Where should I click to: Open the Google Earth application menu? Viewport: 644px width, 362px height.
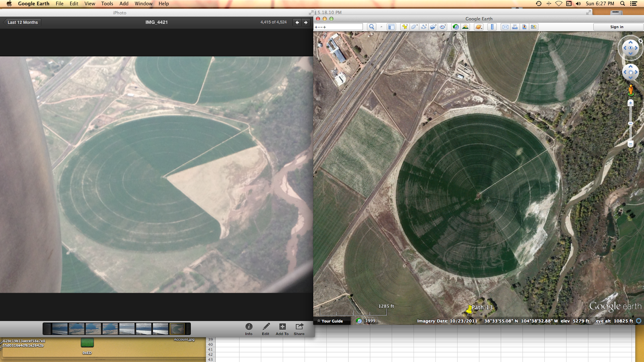click(34, 4)
